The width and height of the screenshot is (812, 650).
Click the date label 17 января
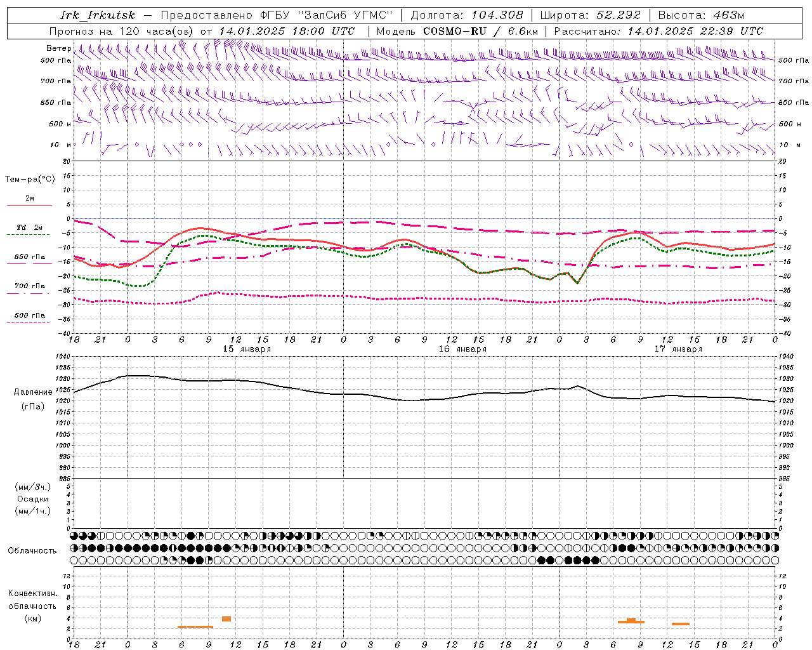tap(678, 349)
